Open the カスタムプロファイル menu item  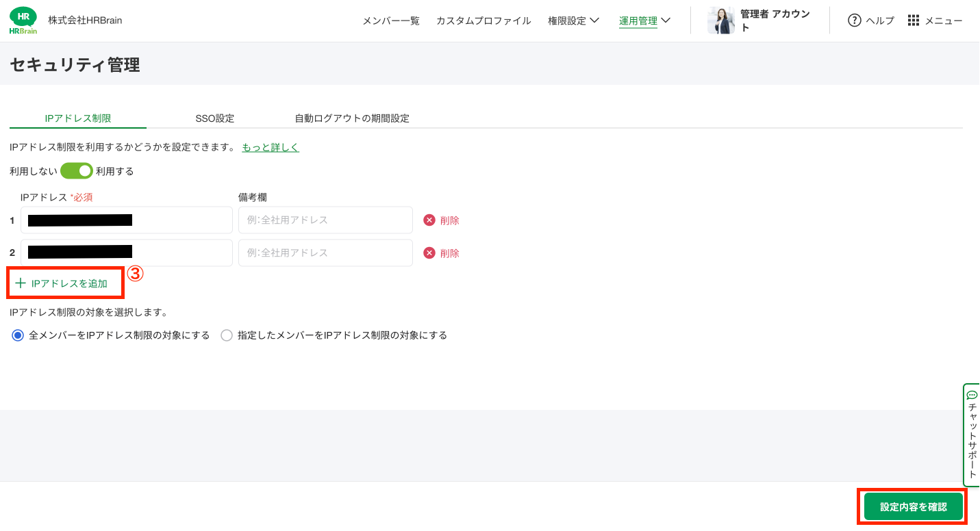tap(483, 21)
